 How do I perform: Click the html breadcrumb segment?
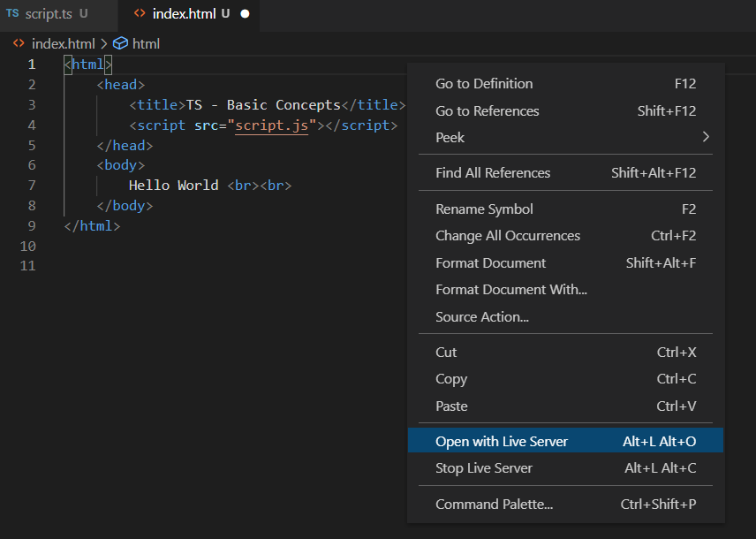(x=146, y=43)
